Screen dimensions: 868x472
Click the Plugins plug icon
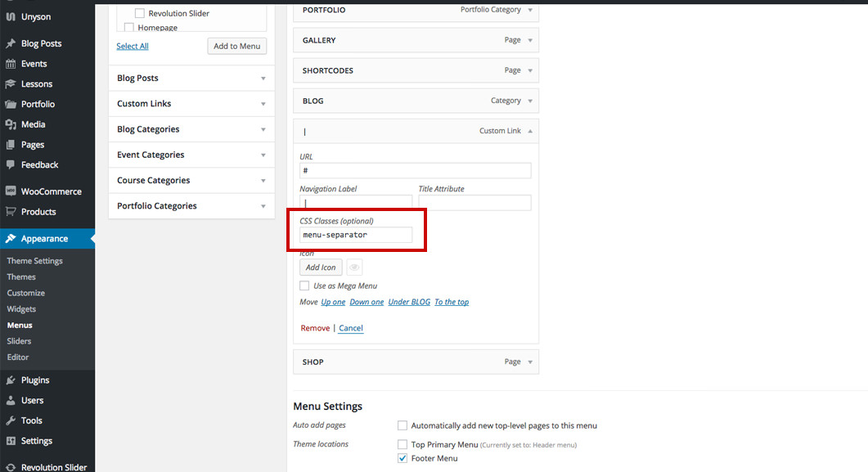tap(11, 380)
